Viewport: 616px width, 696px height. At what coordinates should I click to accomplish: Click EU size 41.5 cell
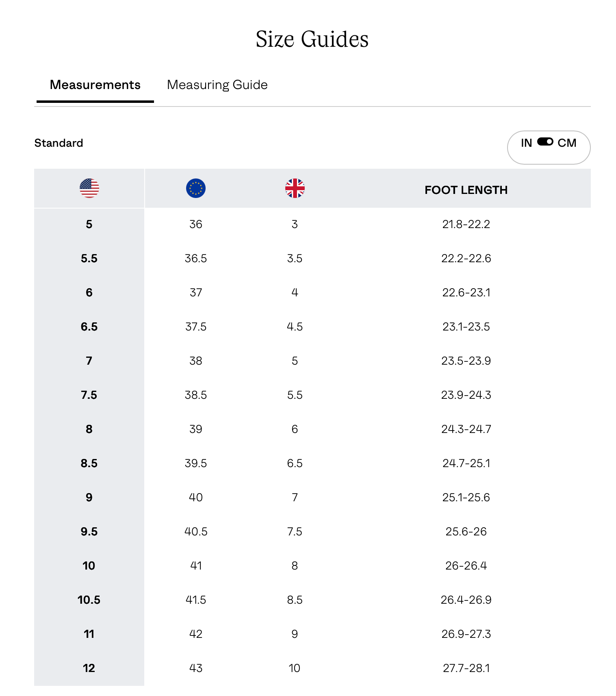pyautogui.click(x=196, y=600)
